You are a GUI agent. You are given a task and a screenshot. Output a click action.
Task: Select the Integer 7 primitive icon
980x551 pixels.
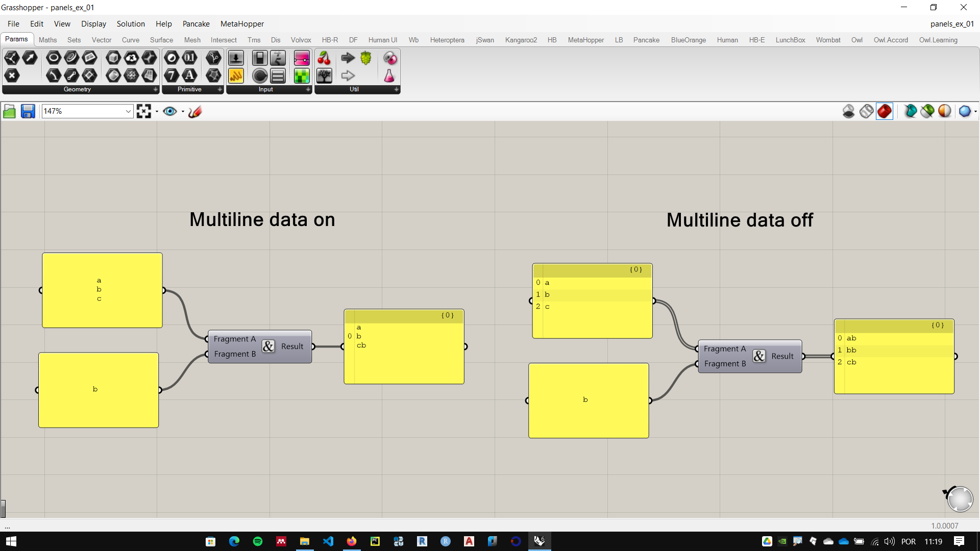(x=171, y=76)
